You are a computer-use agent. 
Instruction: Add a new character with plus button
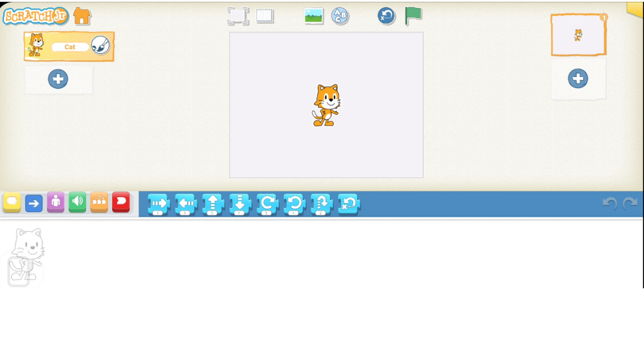point(58,79)
